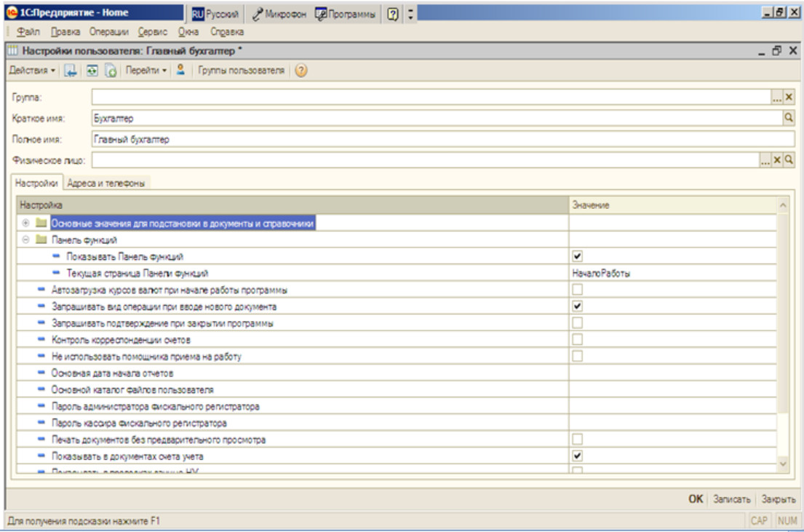This screenshot has height=532, width=804.
Task: Click the Микрофон language bar icon
Action: click(x=279, y=14)
